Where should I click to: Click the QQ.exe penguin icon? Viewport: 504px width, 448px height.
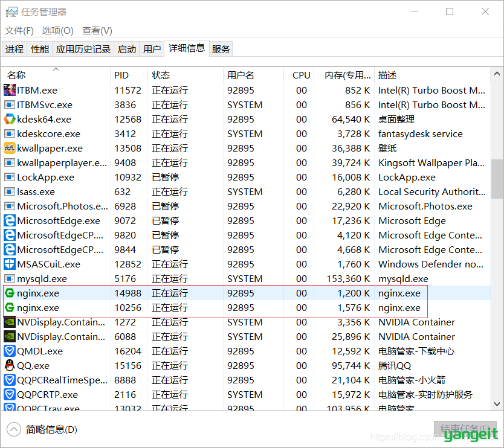(9, 365)
